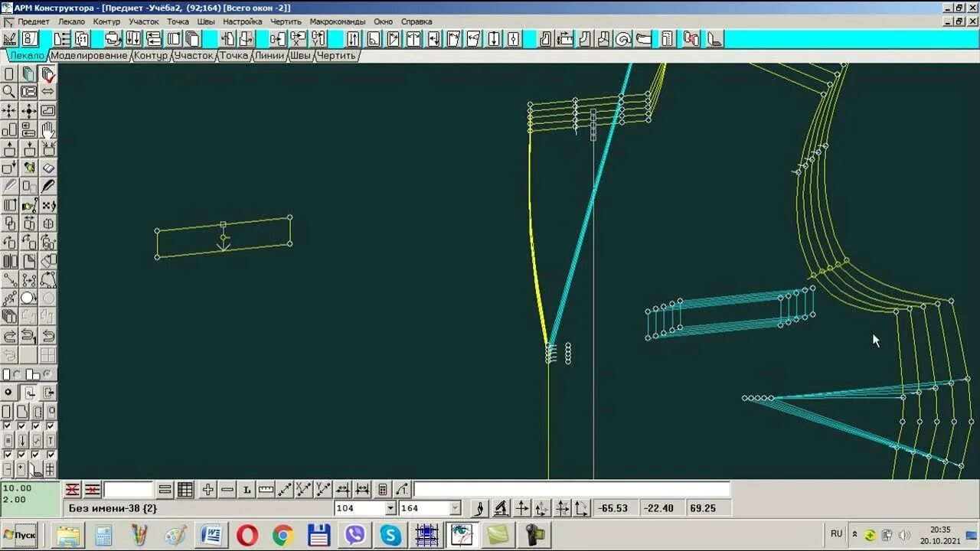Click the long command input field
The height and width of the screenshot is (551, 980).
click(x=572, y=490)
